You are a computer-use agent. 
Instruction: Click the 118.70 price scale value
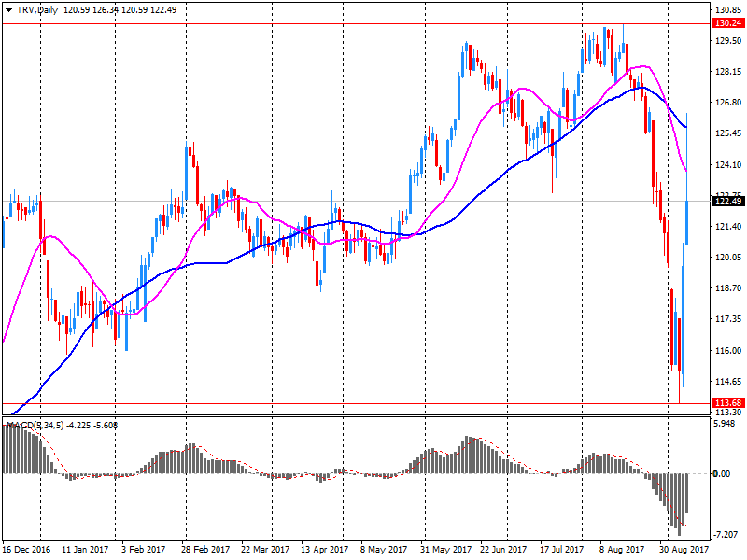click(x=728, y=288)
